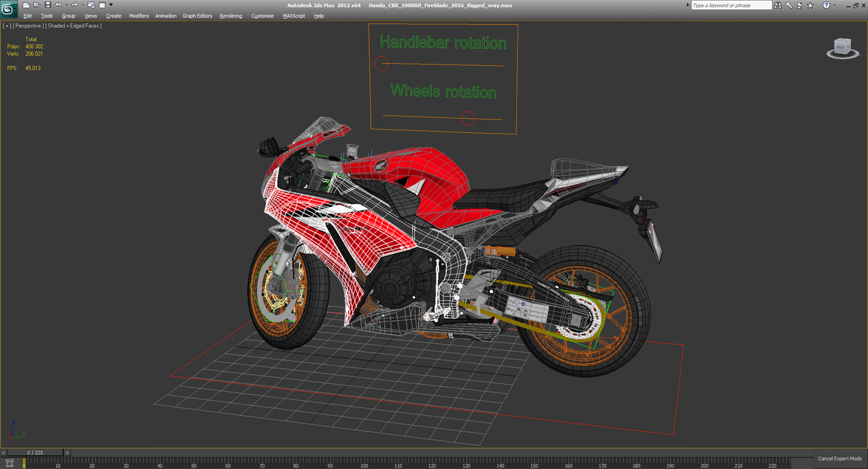Open Customize Quick Access Toolbar dropdown arrow
The image size is (868, 469).
pos(111,5)
